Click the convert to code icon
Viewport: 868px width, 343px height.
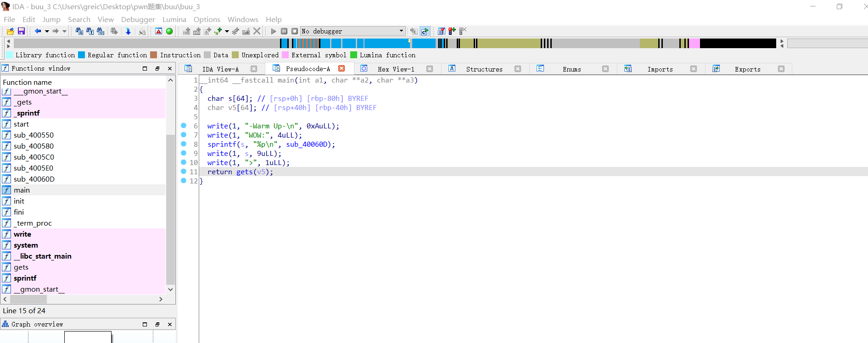(x=186, y=31)
